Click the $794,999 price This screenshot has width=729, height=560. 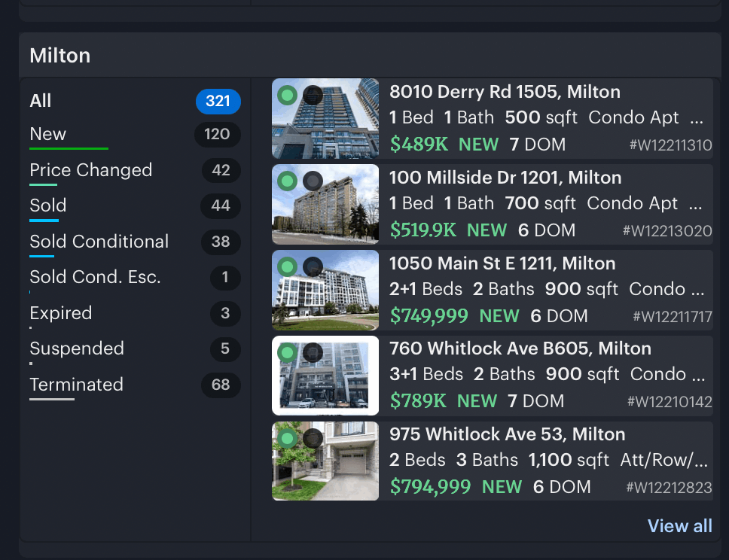(431, 487)
